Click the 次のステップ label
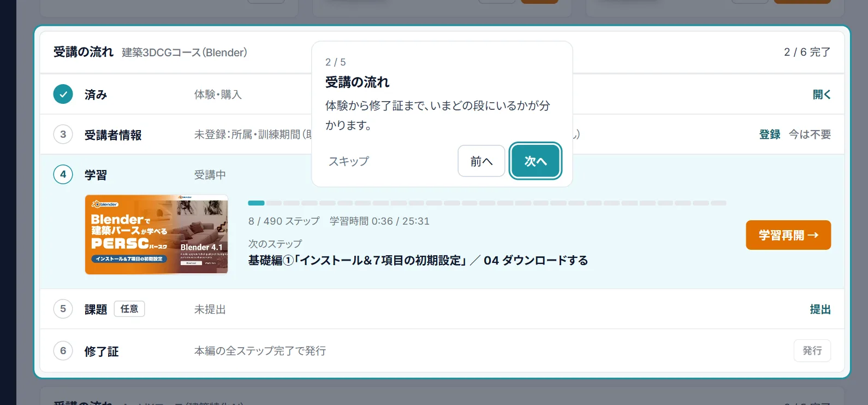The width and height of the screenshot is (868, 405). click(275, 244)
